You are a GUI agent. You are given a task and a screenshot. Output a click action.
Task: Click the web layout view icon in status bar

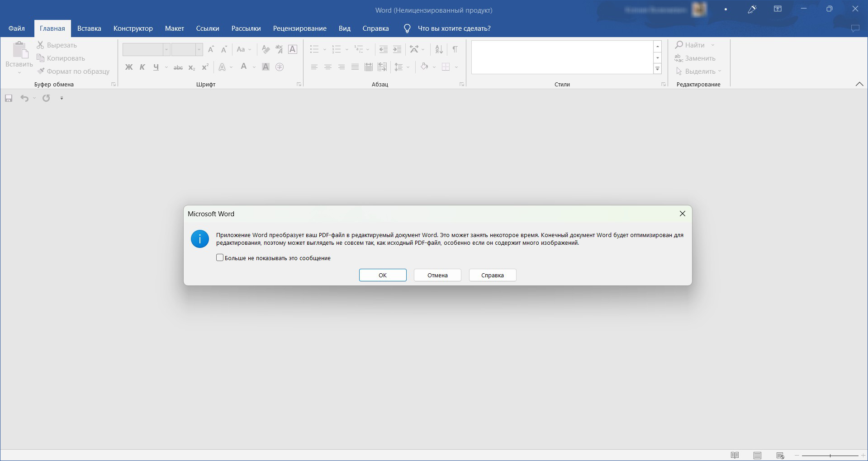point(780,455)
